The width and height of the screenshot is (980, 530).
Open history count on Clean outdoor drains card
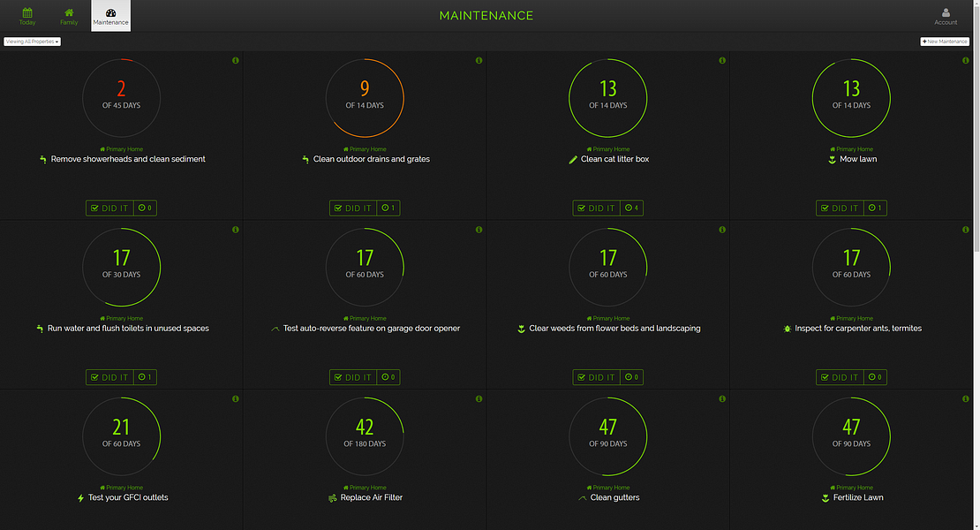388,208
